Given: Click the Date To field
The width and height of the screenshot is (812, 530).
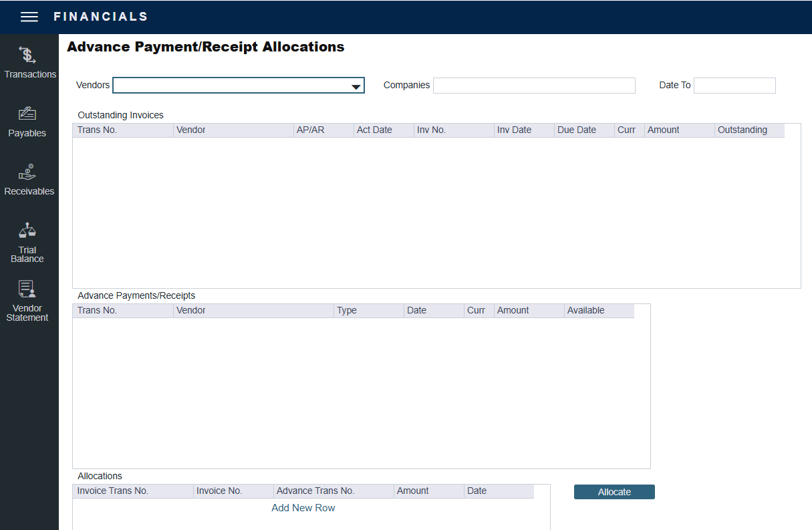Looking at the screenshot, I should coord(734,86).
